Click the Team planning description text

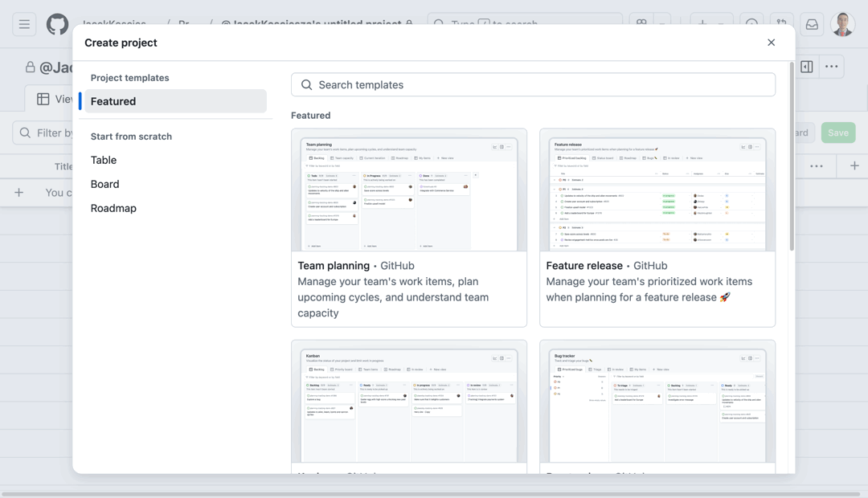393,297
